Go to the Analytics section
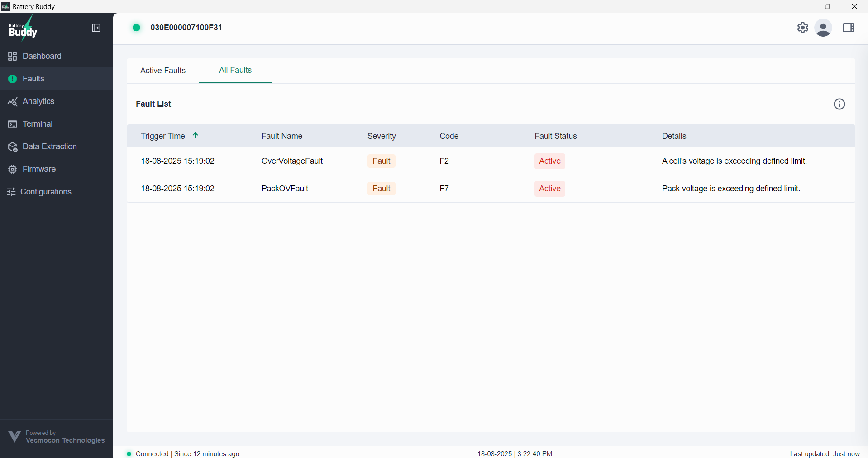Screen dimensions: 868x458 tap(38, 101)
